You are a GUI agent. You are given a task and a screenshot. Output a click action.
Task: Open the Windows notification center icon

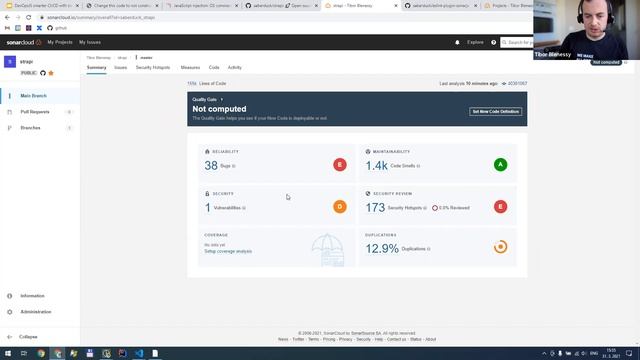point(629,353)
